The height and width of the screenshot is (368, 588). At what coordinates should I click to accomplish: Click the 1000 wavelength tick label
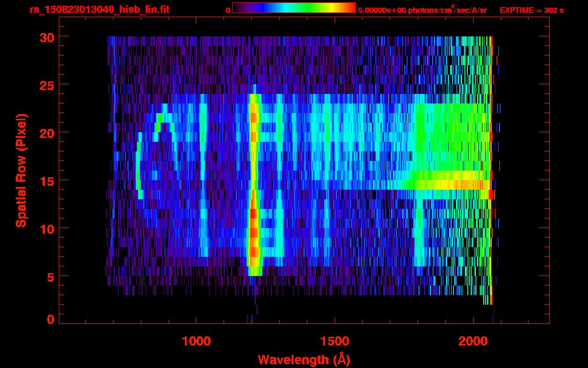[196, 342]
